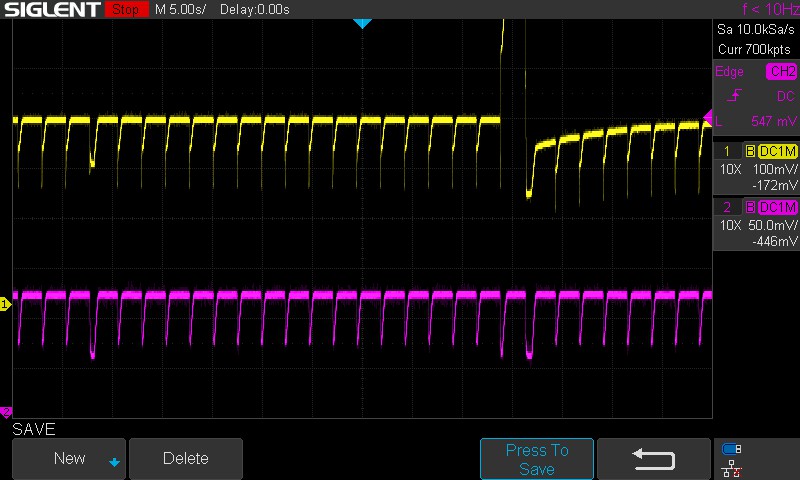The width and height of the screenshot is (800, 480).
Task: Click the magenta channel 2 ground marker
Action: tap(6, 412)
